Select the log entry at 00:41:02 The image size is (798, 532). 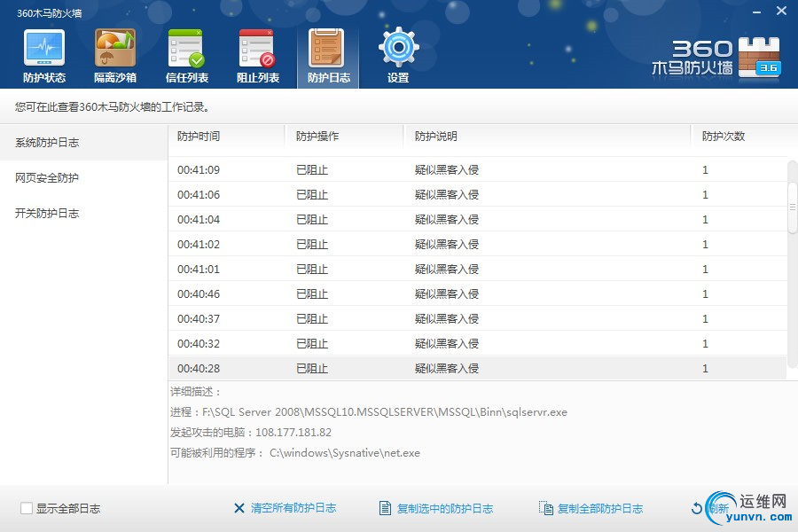pos(477,245)
